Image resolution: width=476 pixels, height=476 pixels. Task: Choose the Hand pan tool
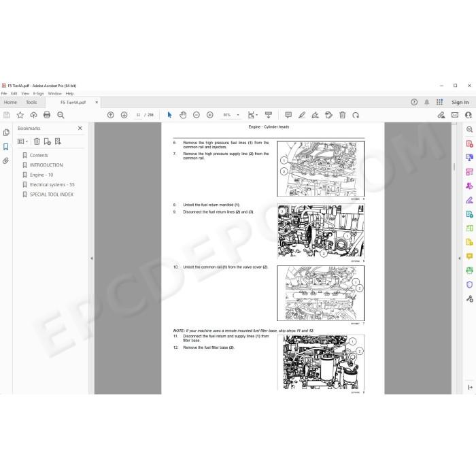pyautogui.click(x=183, y=115)
